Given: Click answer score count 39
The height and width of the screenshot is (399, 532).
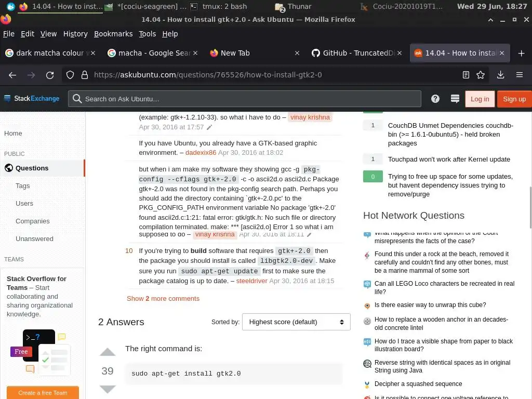Looking at the screenshot, I should click(x=108, y=371).
